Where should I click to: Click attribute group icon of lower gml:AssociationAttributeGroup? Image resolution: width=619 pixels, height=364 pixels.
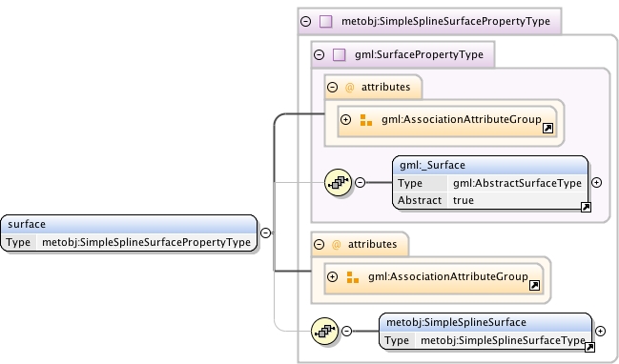(x=353, y=277)
